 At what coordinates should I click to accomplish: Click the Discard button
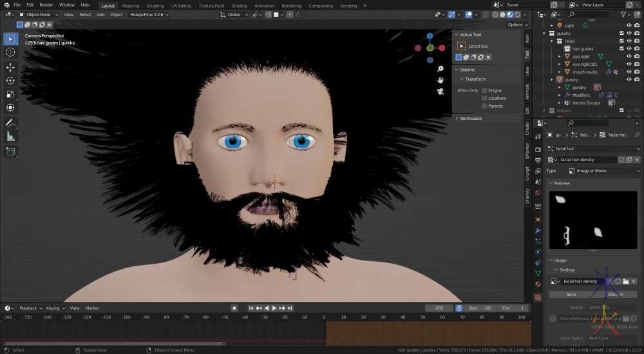615,294
